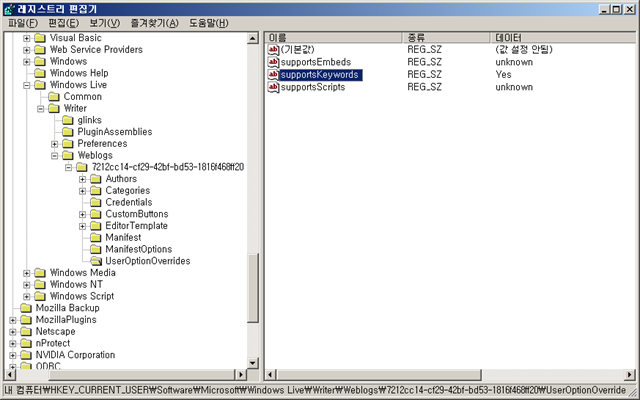Click the Windows Help folder icon

pyautogui.click(x=40, y=73)
